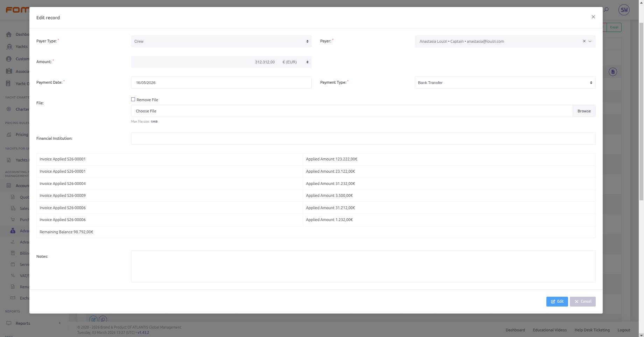Click the Accounting sidebar icon
This screenshot has width=644, height=337.
point(9,186)
